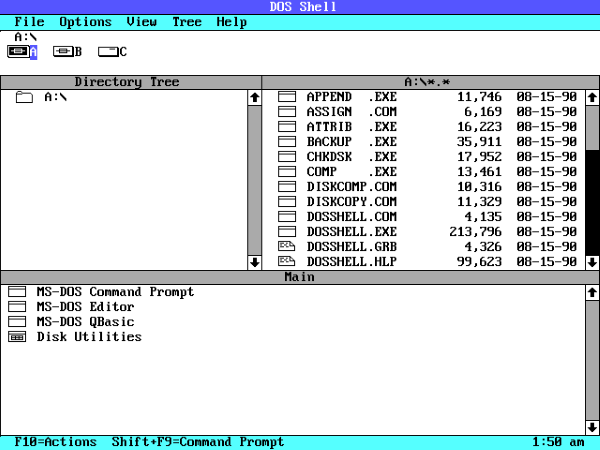Launch MS-DOS QBasic label
This screenshot has width=600, height=450.
point(85,322)
